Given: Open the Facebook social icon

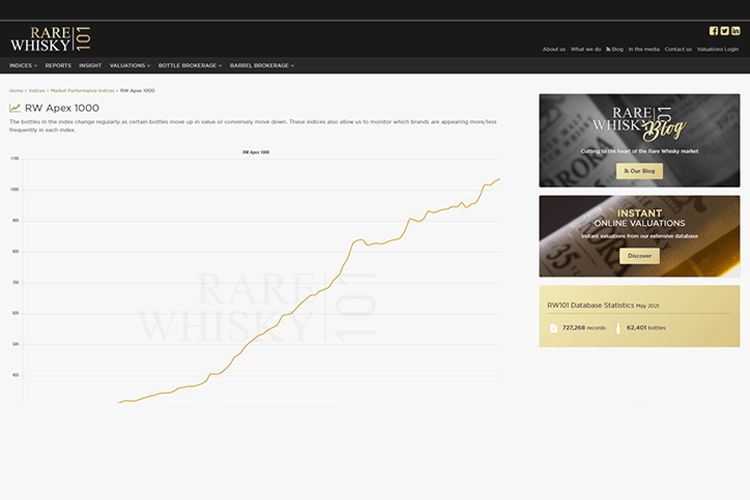Looking at the screenshot, I should pyautogui.click(x=713, y=31).
